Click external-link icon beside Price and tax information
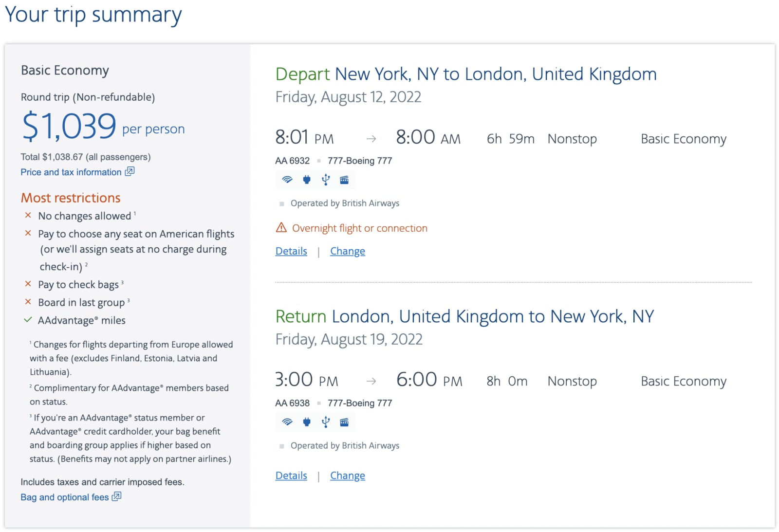Screen dimensions: 779x532 pyautogui.click(x=130, y=171)
